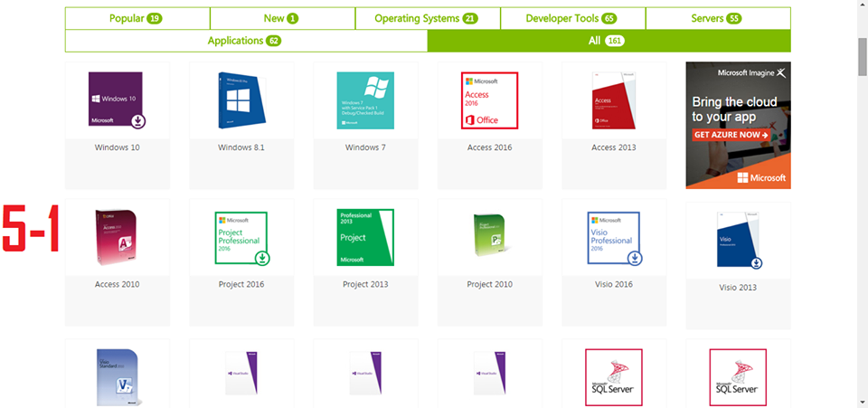Click the Project Professional 2016 icon

point(241,239)
